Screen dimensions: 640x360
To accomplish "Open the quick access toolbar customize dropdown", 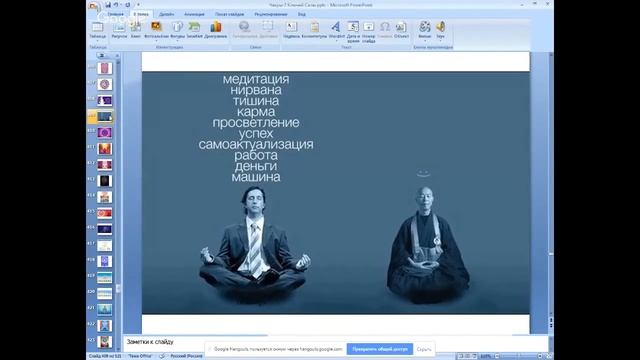I will pos(138,5).
